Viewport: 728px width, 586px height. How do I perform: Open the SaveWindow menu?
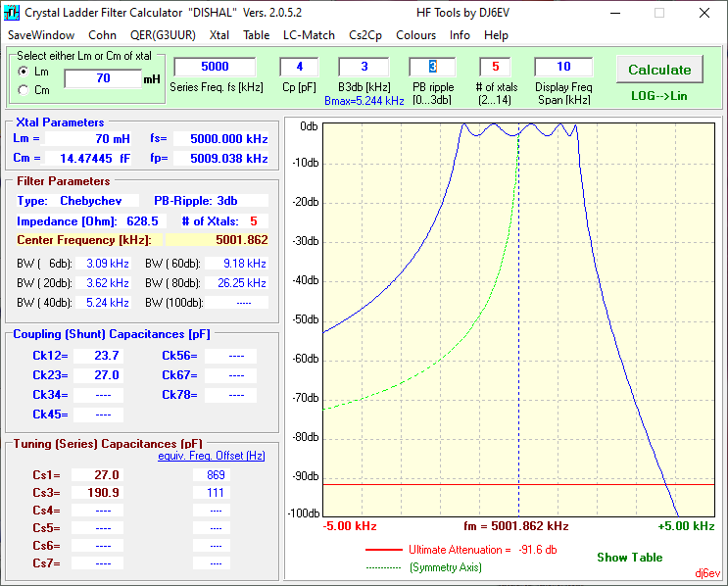(x=41, y=35)
